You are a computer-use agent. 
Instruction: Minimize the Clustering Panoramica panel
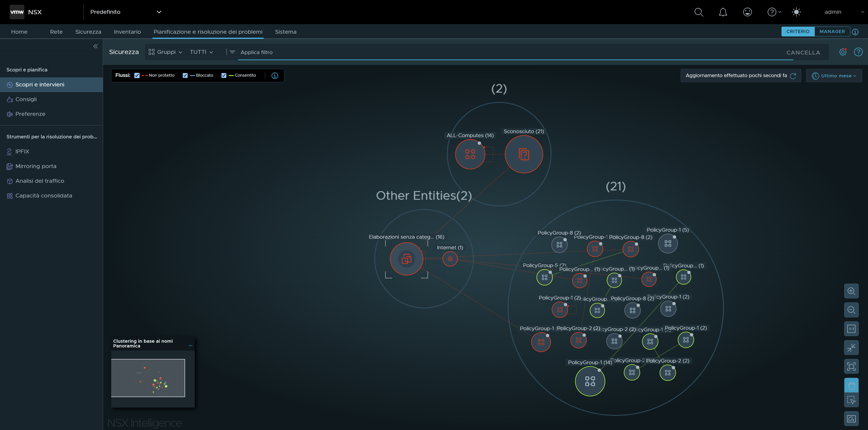(x=190, y=346)
